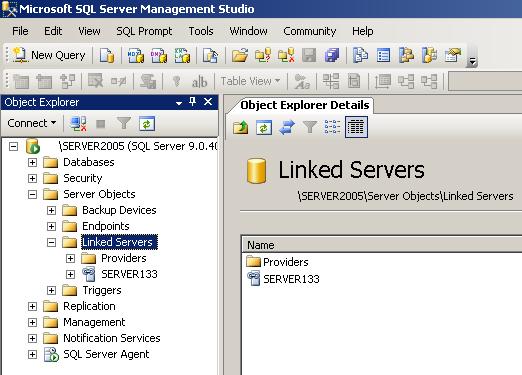Collapse the Server Objects folder
The width and height of the screenshot is (522, 375).
click(x=32, y=194)
